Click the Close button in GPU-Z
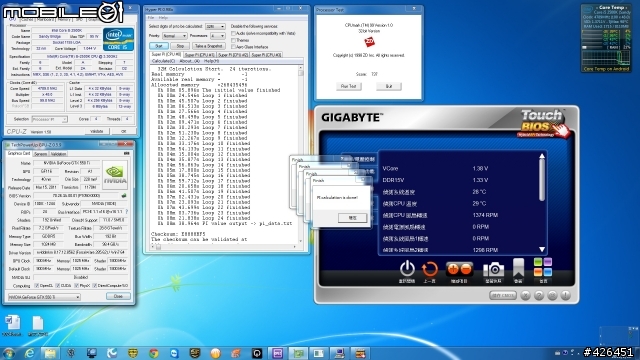 pyautogui.click(x=118, y=296)
